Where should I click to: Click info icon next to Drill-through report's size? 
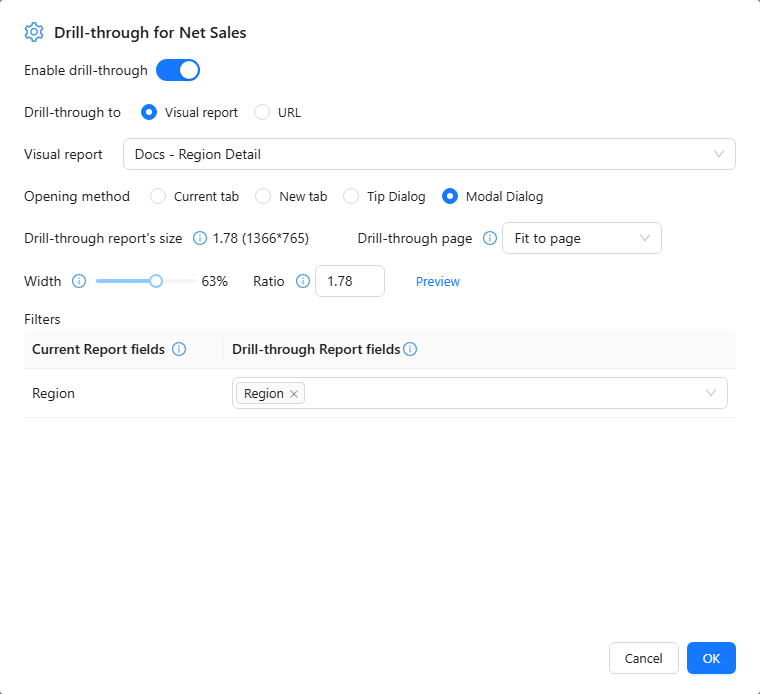point(200,238)
